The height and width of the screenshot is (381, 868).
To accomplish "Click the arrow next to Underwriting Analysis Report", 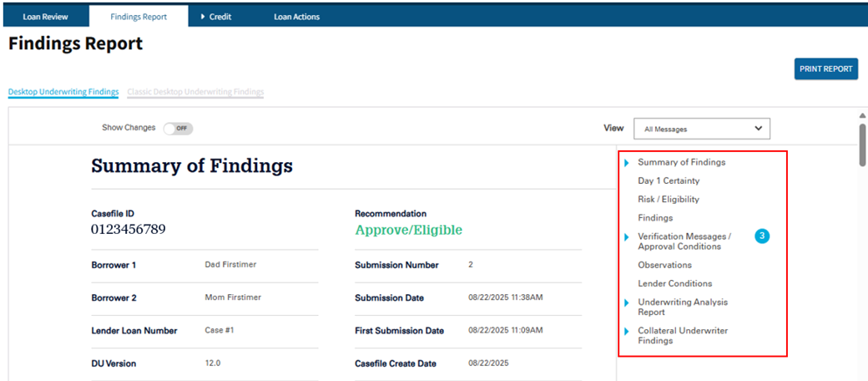I will click(x=627, y=302).
